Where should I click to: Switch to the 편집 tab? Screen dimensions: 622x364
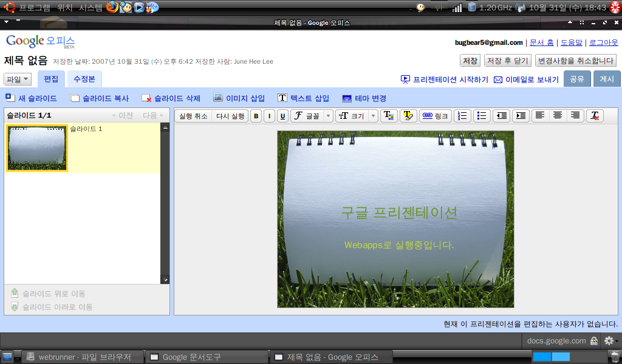[x=51, y=79]
